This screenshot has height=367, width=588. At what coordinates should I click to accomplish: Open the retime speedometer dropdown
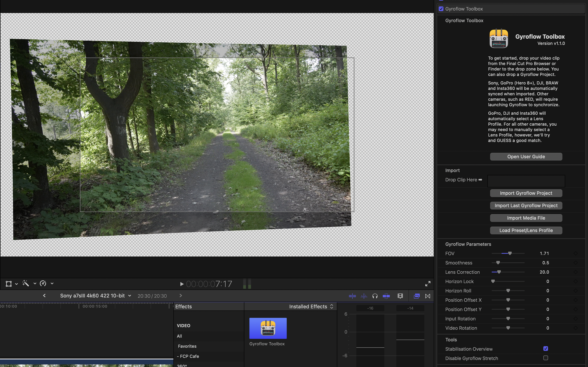tap(52, 283)
